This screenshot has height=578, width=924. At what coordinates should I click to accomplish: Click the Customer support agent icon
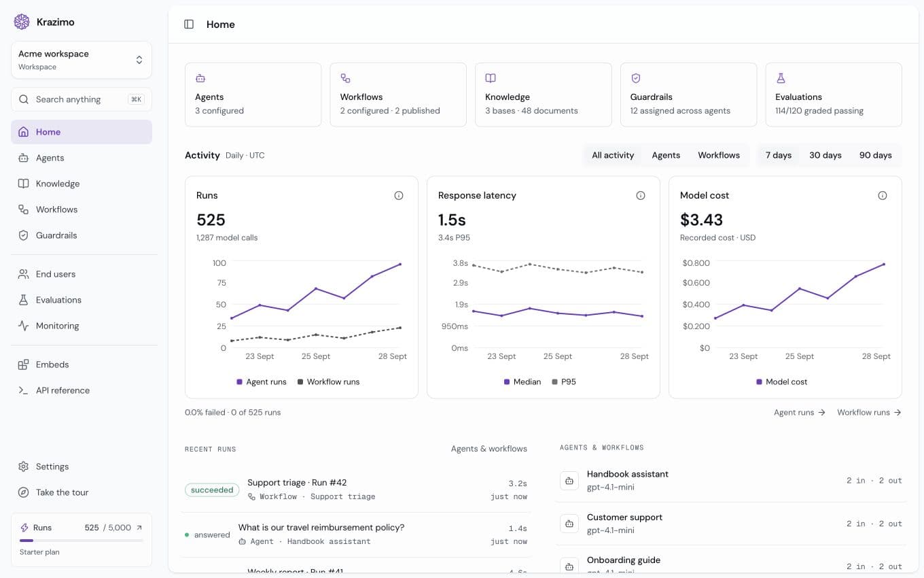click(x=569, y=524)
